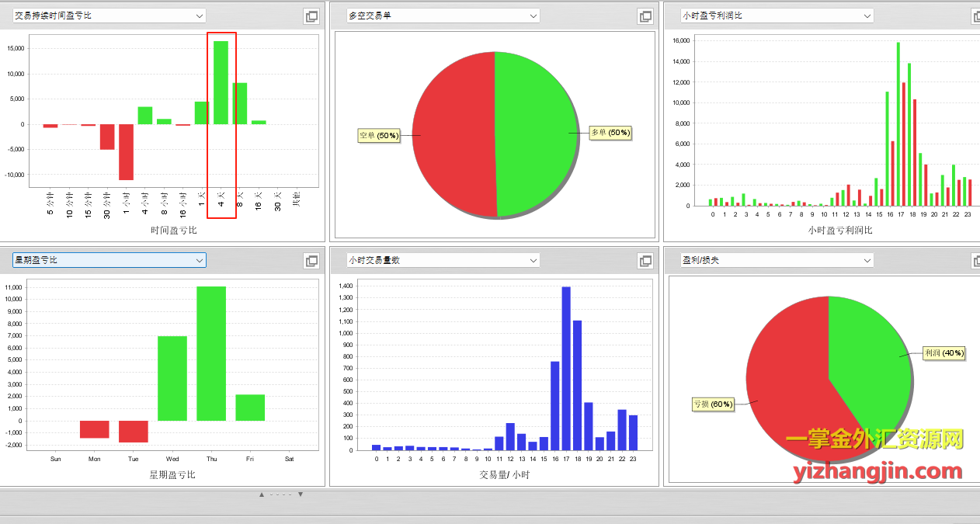Click the up arrow on the bottom splitter

[x=262, y=495]
